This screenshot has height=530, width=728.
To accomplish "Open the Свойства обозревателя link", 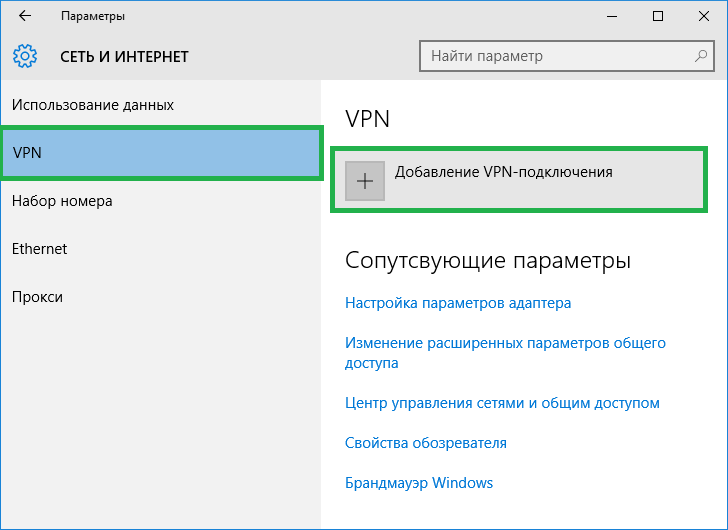I will [x=426, y=443].
